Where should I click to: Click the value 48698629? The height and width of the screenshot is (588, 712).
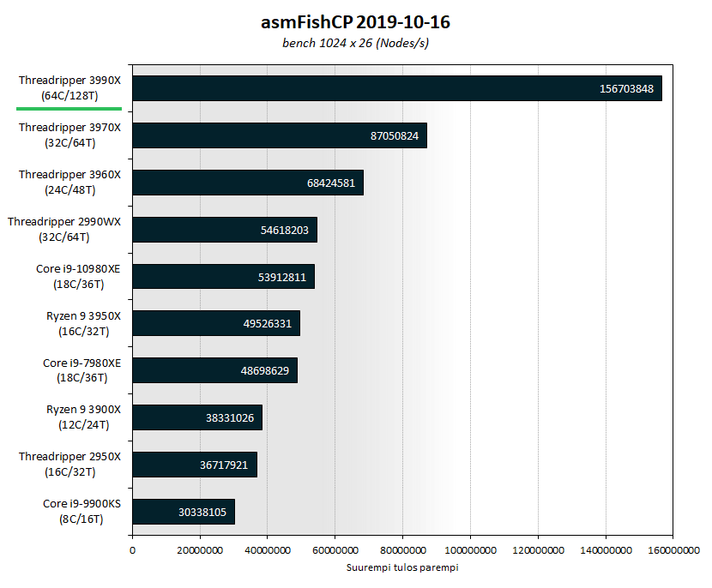[x=265, y=371]
